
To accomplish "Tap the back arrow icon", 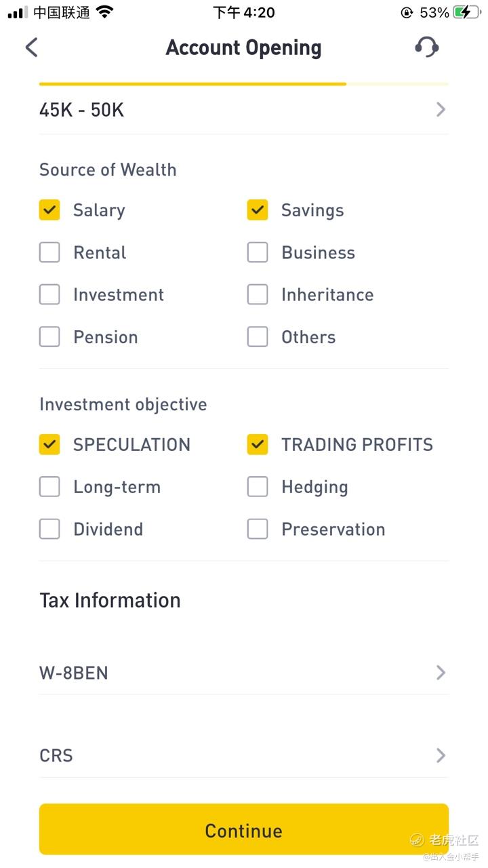I will pyautogui.click(x=31, y=47).
